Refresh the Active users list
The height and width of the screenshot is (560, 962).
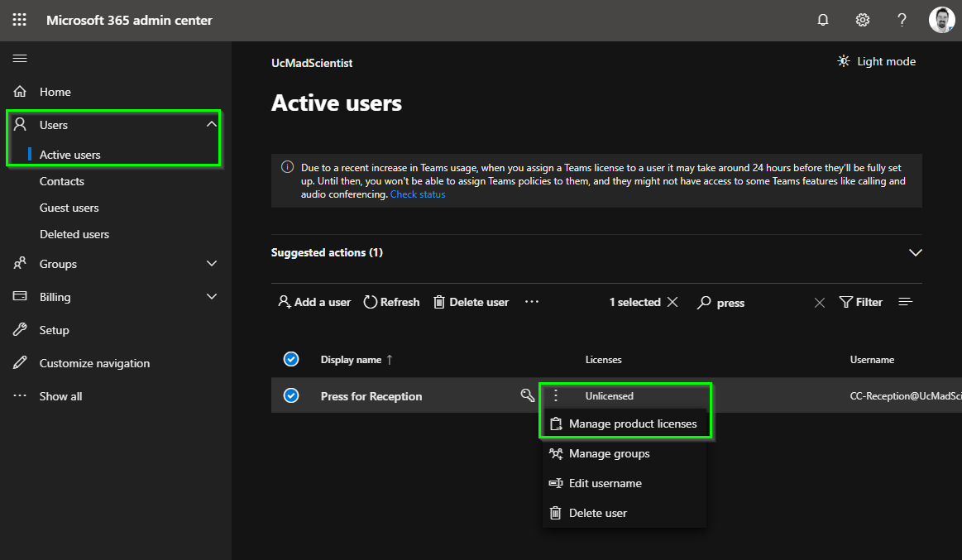point(390,302)
